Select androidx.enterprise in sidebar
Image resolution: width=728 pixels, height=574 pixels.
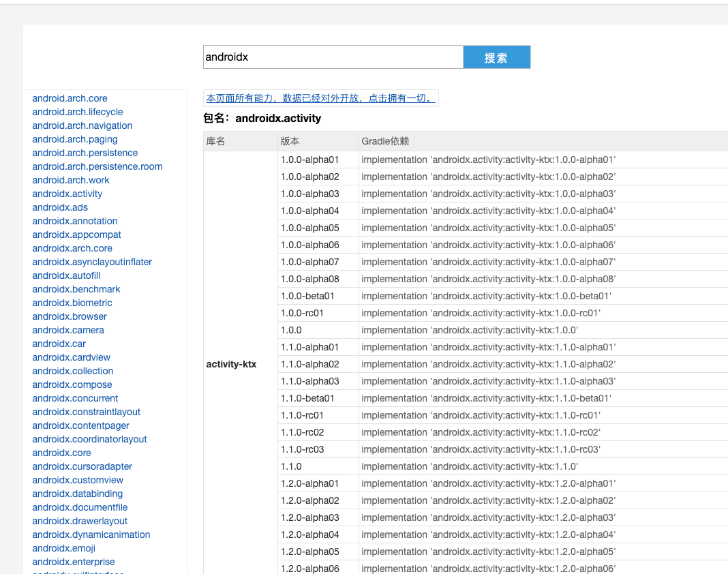tap(74, 562)
